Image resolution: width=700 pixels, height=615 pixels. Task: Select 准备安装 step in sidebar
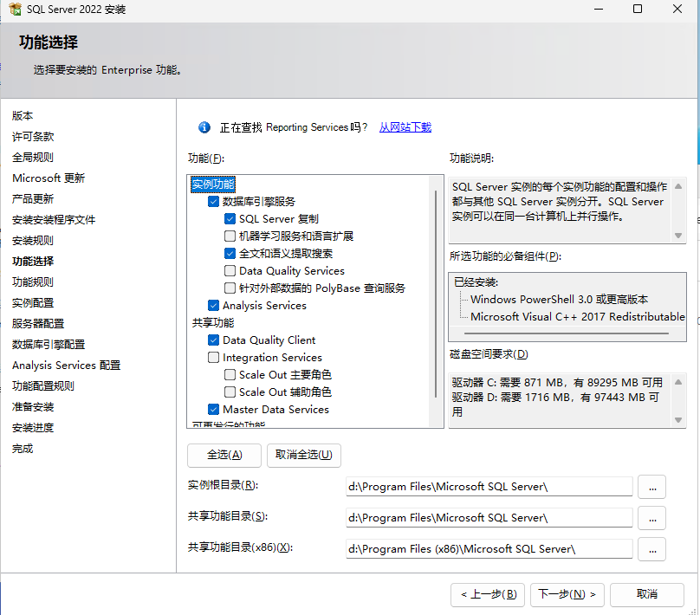pos(33,407)
